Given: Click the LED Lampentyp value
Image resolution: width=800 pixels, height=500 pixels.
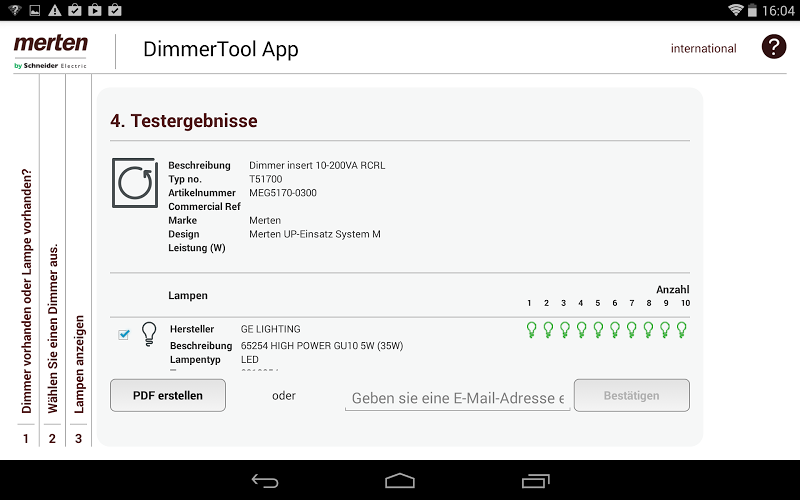Looking at the screenshot, I should tap(249, 360).
